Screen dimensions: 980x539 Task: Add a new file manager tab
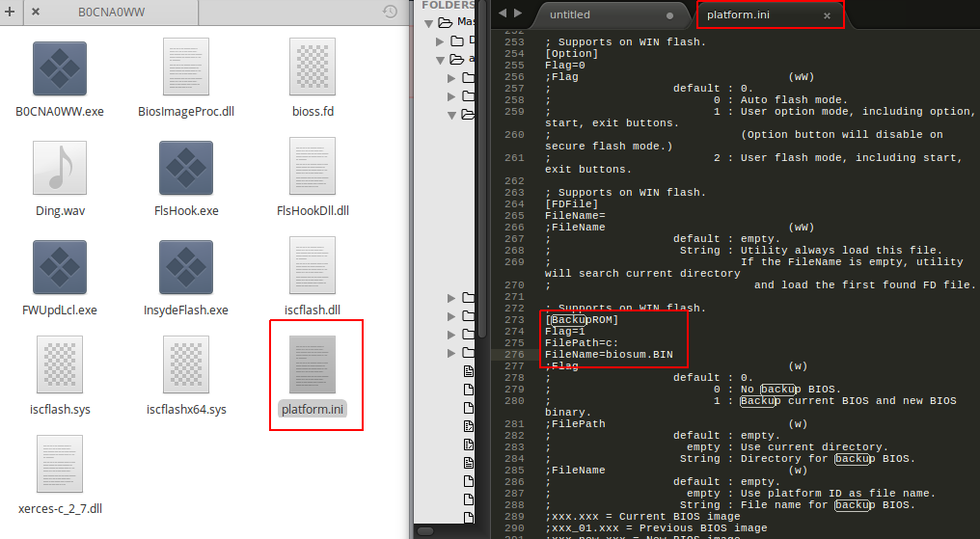coord(10,13)
